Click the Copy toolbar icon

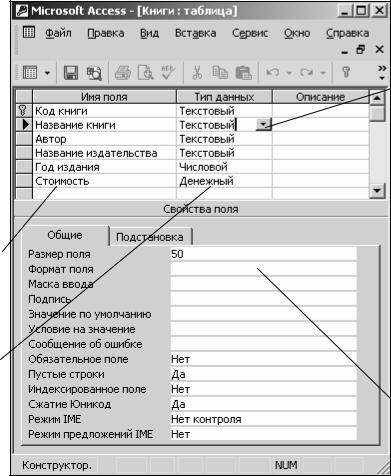(x=220, y=72)
